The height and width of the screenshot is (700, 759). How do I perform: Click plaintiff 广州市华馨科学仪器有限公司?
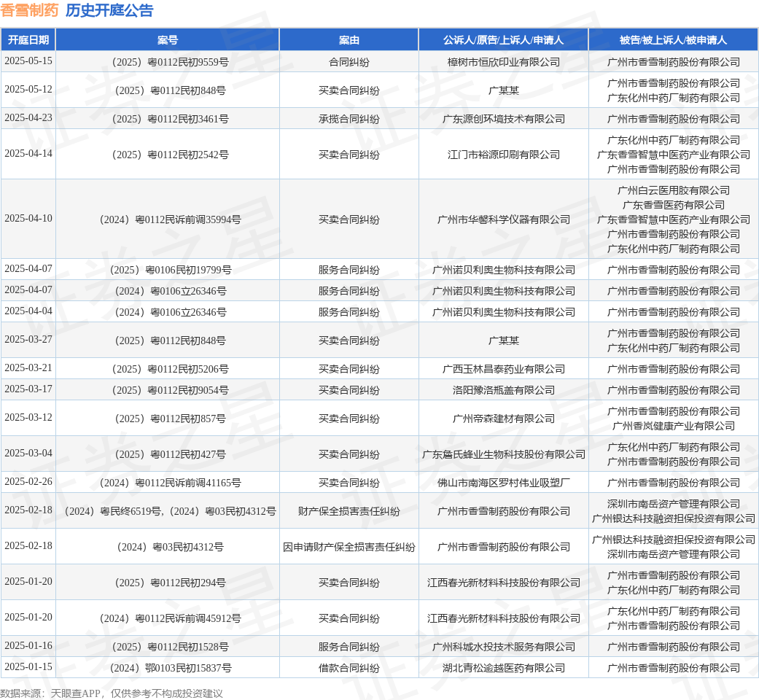pyautogui.click(x=503, y=219)
